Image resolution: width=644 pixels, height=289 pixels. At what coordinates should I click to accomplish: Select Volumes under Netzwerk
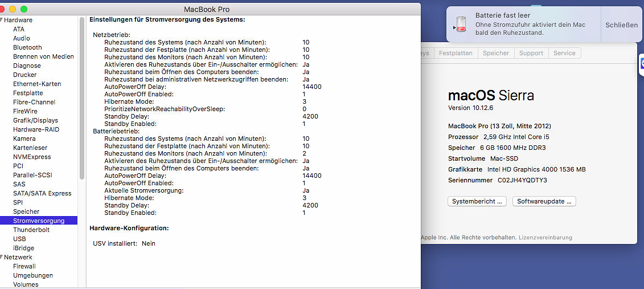pyautogui.click(x=26, y=284)
